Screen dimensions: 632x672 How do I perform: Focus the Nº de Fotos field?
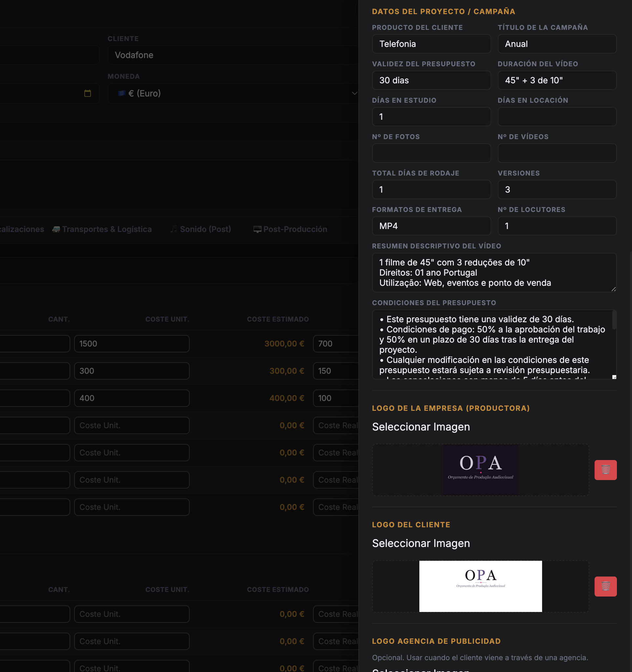[431, 153]
